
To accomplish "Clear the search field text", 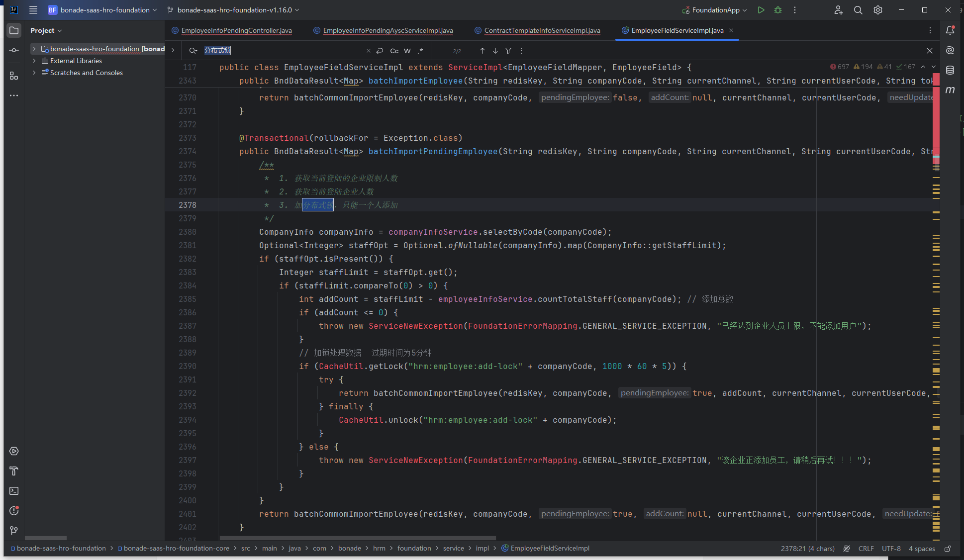I will (x=369, y=51).
